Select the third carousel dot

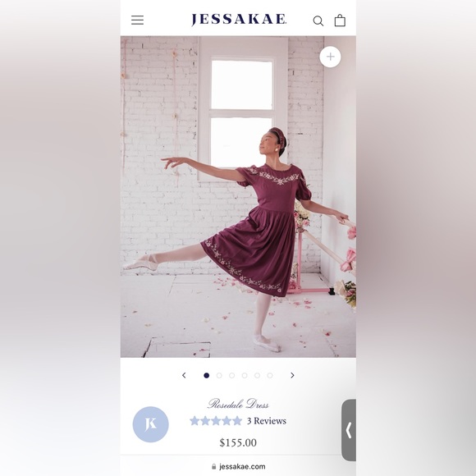point(232,376)
